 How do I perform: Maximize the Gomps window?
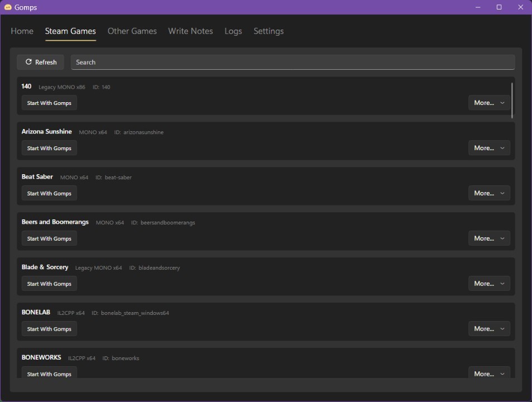(499, 7)
